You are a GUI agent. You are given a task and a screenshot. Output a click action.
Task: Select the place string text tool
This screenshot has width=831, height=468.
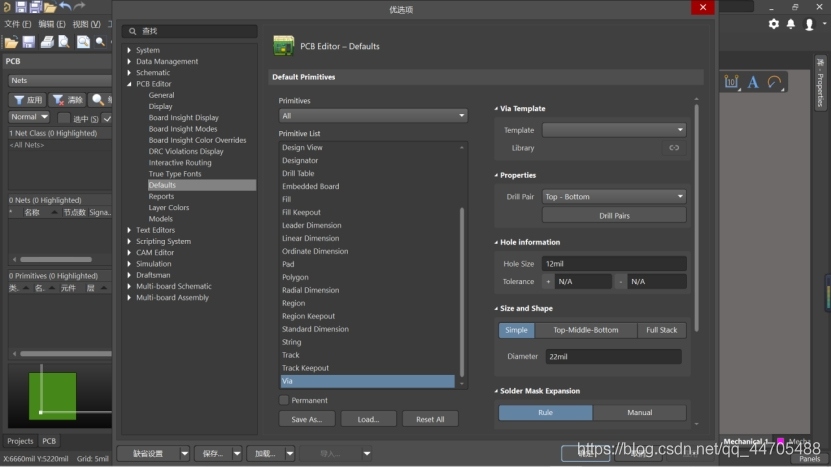pyautogui.click(x=753, y=82)
